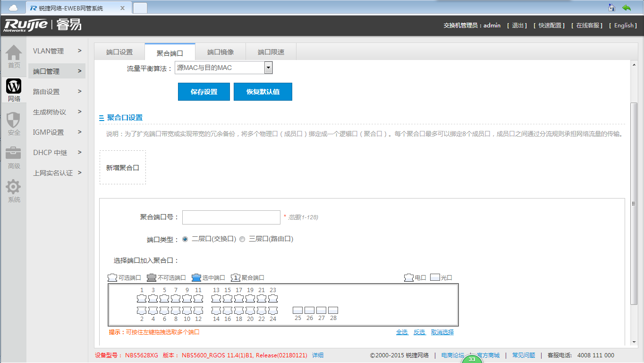644x363 pixels.
Task: Select port 16 on the switch panel
Action: tap(228, 311)
